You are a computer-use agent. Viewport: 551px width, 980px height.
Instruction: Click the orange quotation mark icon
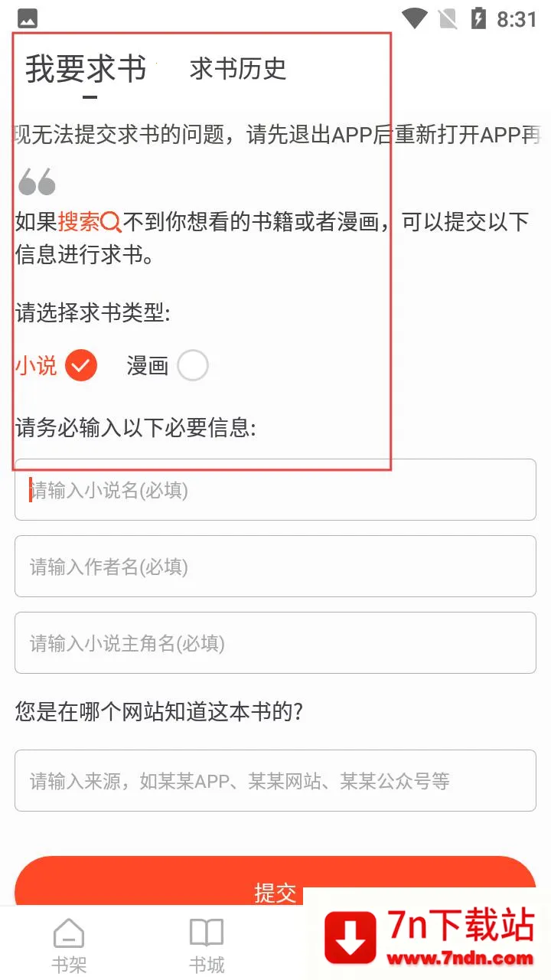click(x=36, y=181)
